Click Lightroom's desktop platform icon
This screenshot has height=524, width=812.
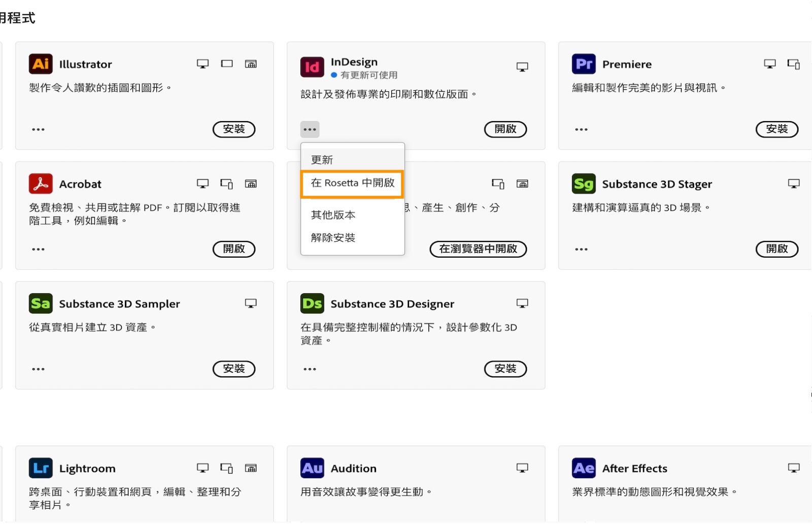(202, 468)
